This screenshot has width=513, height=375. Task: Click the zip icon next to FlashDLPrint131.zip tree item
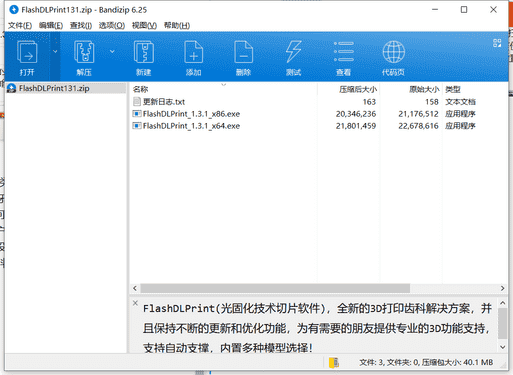pos(12,88)
